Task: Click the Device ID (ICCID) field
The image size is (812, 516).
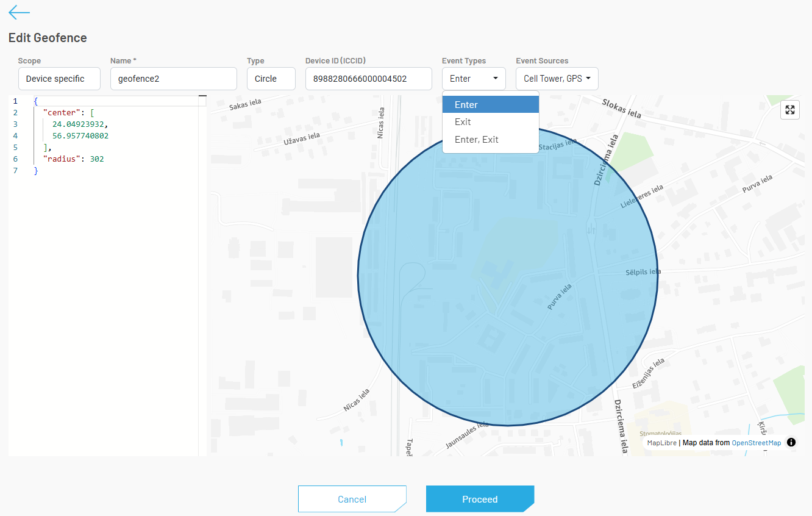Action: pyautogui.click(x=369, y=79)
